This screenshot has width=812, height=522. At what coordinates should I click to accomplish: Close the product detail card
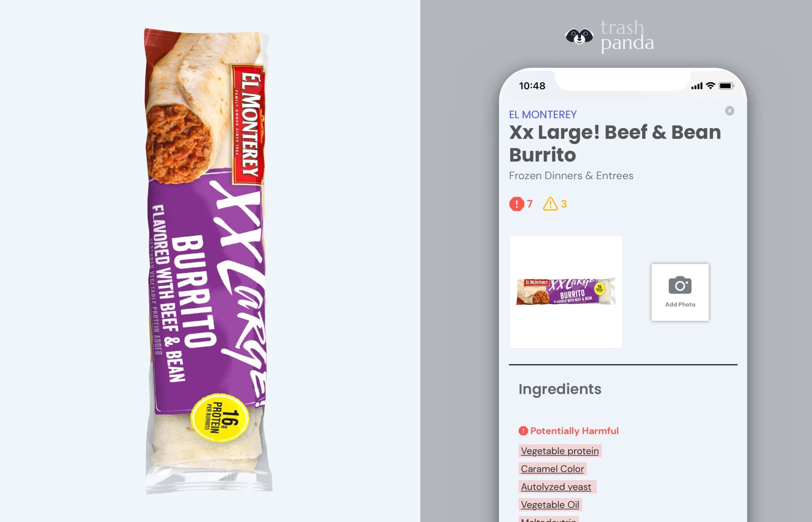[729, 111]
